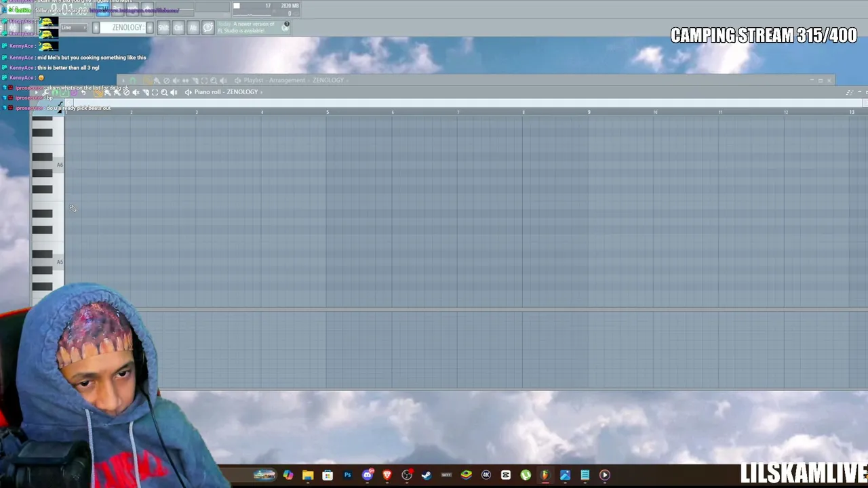Activate the Zoom tool in Piano roll
Viewport: 868px width, 488px height.
coord(164,92)
